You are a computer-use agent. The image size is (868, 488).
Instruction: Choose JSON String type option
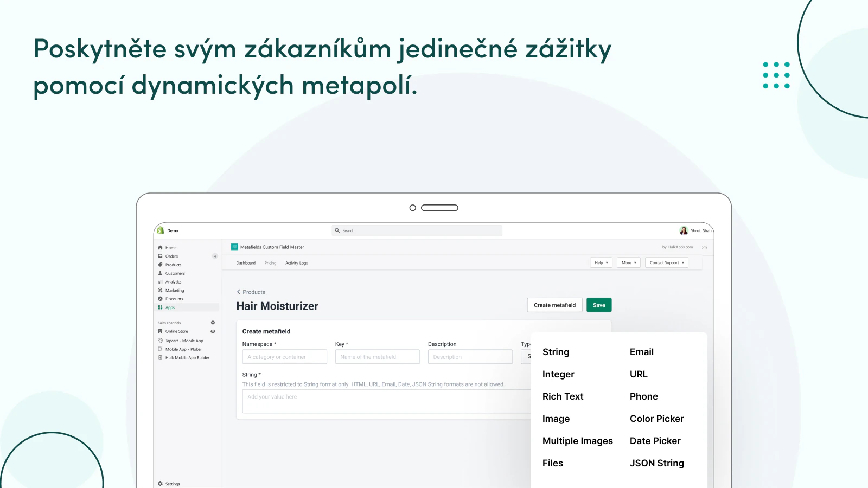(657, 463)
